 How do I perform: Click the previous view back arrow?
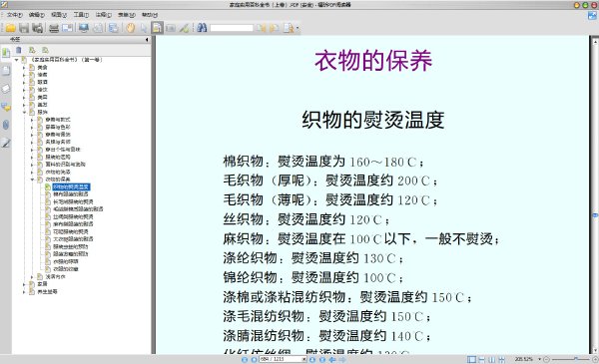[x=332, y=359]
